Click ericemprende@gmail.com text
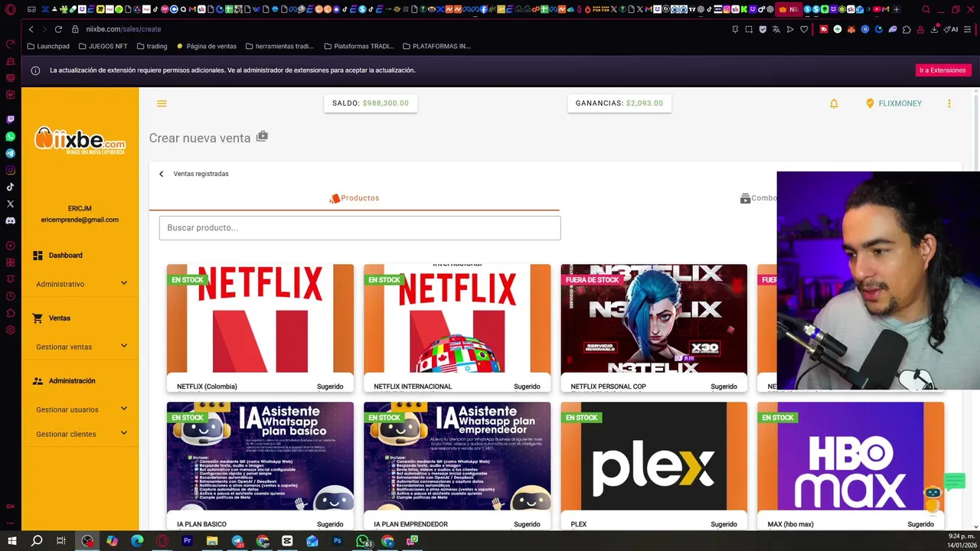 [x=80, y=220]
